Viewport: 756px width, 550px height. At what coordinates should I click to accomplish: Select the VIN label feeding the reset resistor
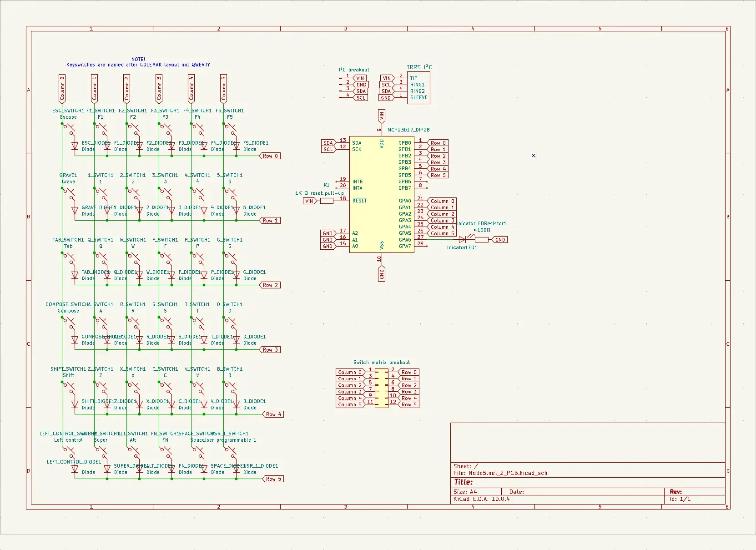pyautogui.click(x=310, y=201)
